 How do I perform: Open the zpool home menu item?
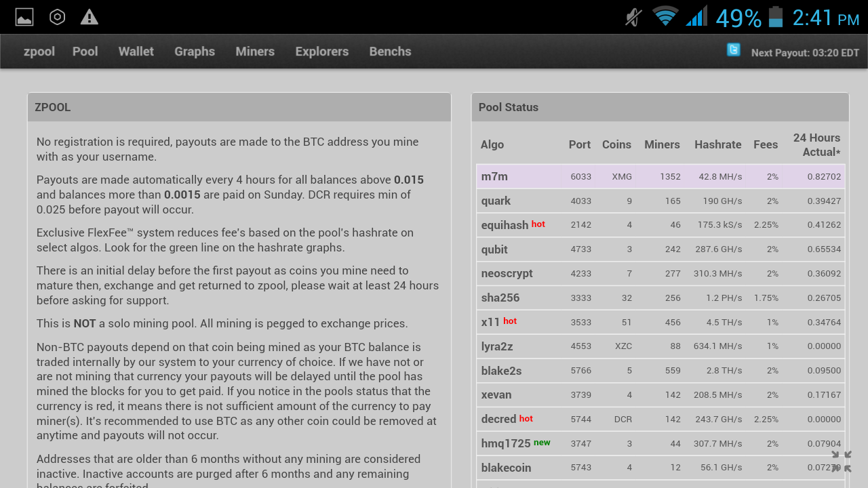pos(39,52)
